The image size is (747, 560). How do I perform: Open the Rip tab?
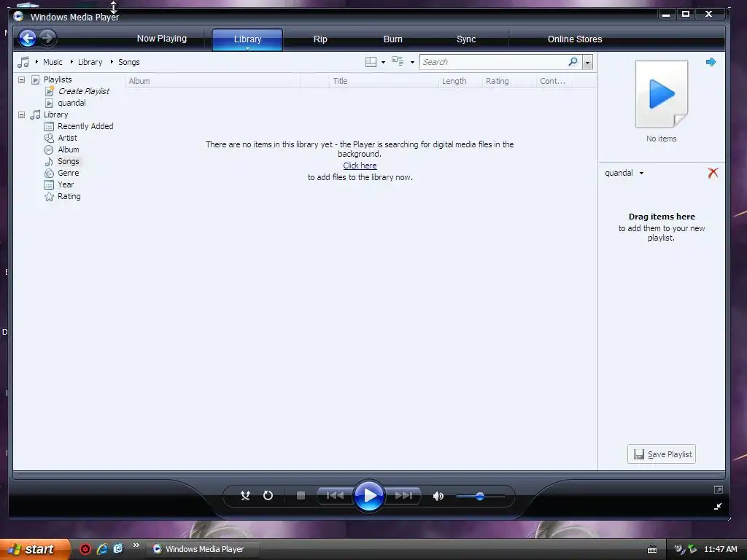coord(320,39)
